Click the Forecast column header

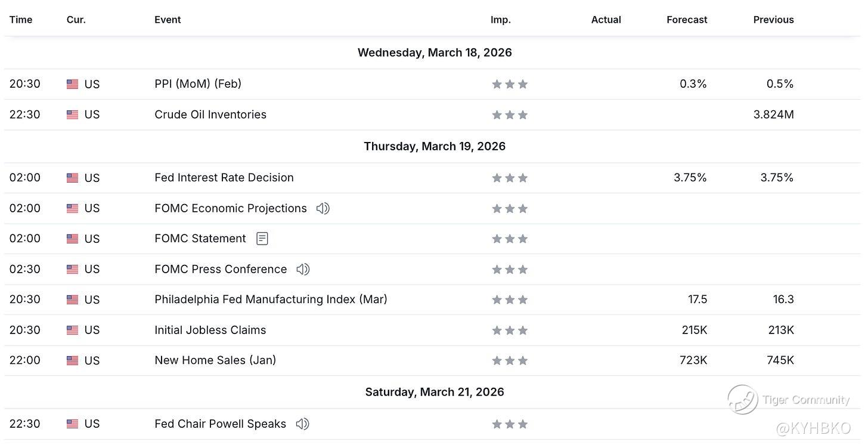(687, 20)
